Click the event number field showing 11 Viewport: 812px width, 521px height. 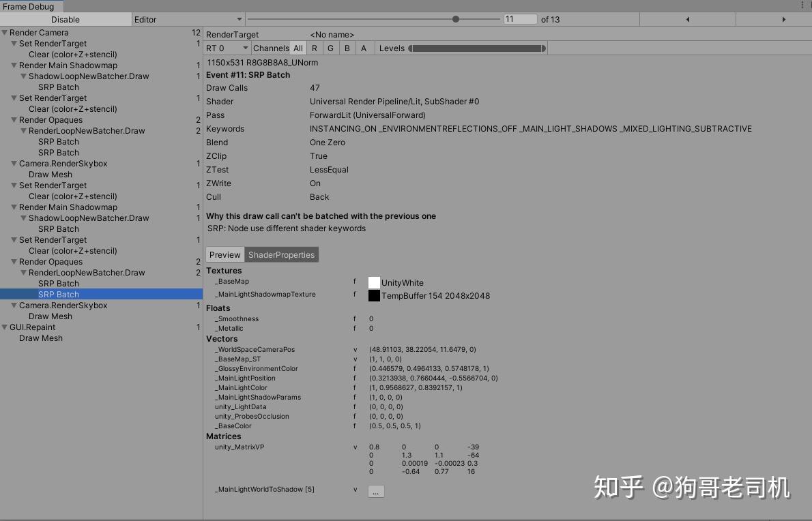point(521,19)
